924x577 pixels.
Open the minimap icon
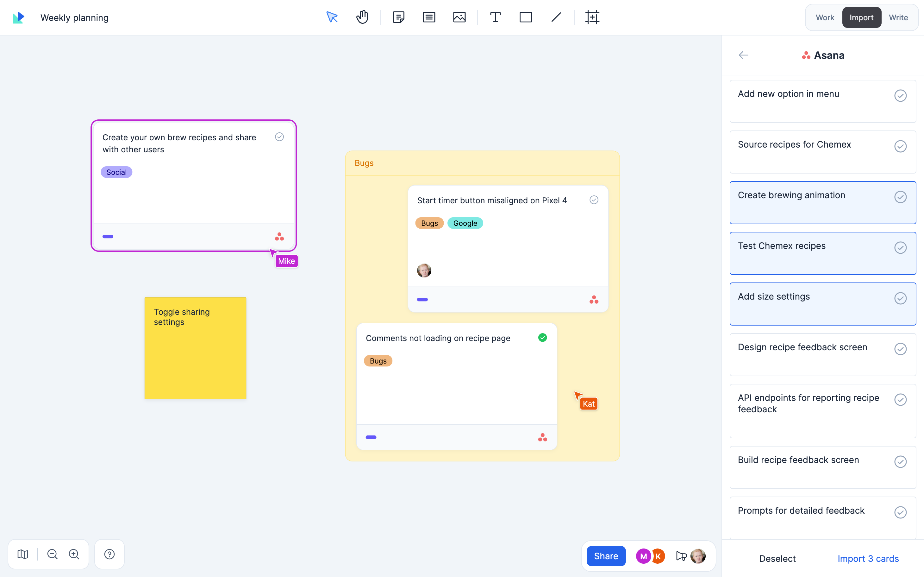pyautogui.click(x=23, y=554)
